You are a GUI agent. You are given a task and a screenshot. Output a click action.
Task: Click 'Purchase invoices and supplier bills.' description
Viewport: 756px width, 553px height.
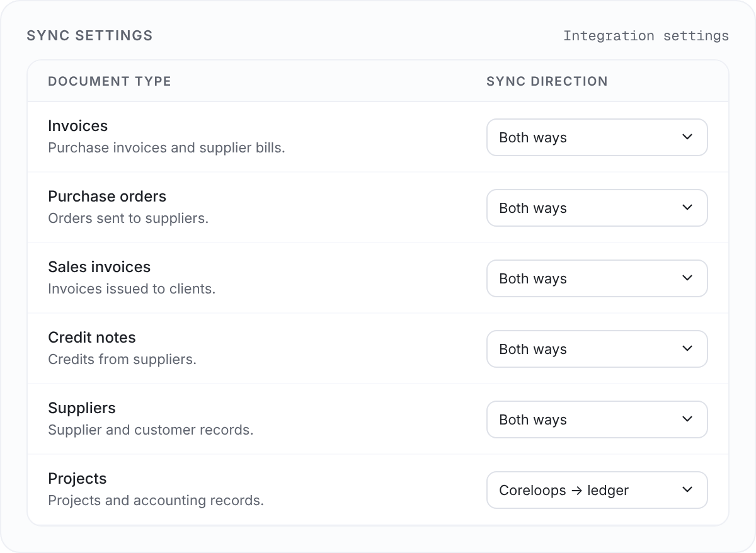tap(166, 148)
